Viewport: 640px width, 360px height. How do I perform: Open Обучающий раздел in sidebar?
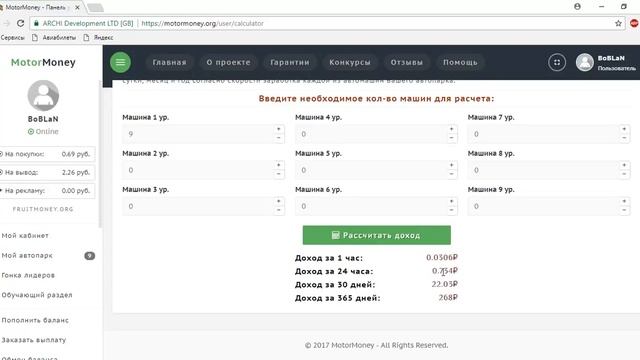pos(37,295)
